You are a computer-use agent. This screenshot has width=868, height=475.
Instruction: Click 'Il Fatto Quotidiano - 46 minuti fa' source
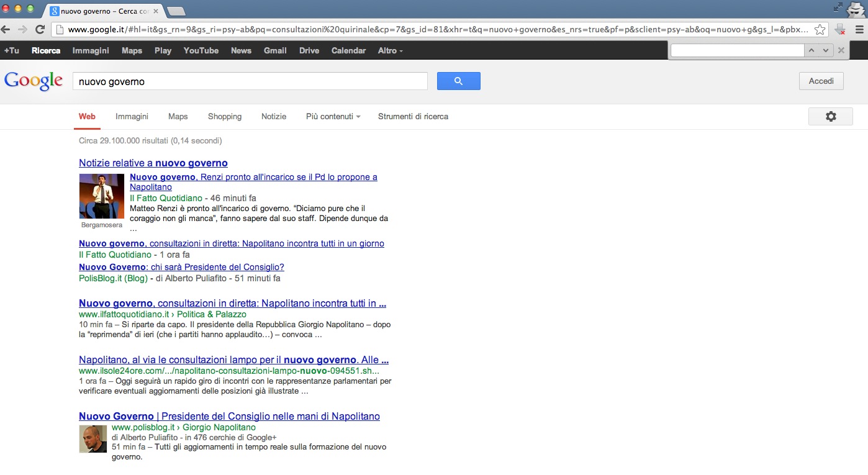click(193, 199)
